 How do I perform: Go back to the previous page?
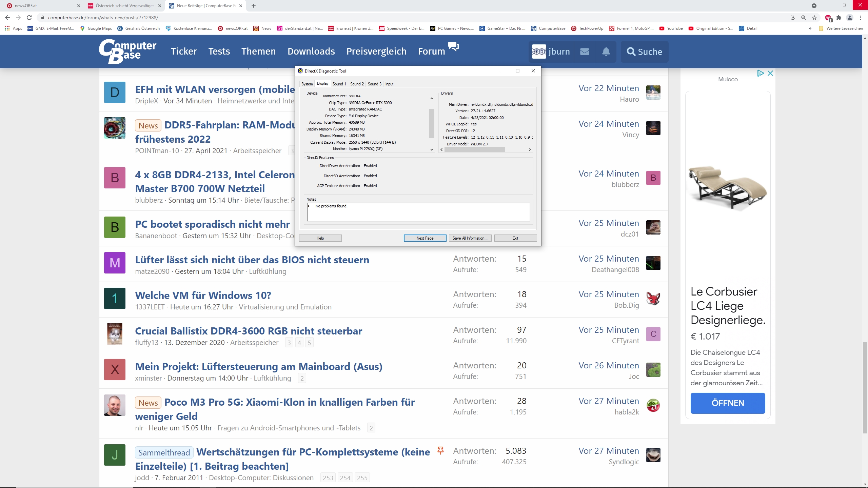point(7,18)
